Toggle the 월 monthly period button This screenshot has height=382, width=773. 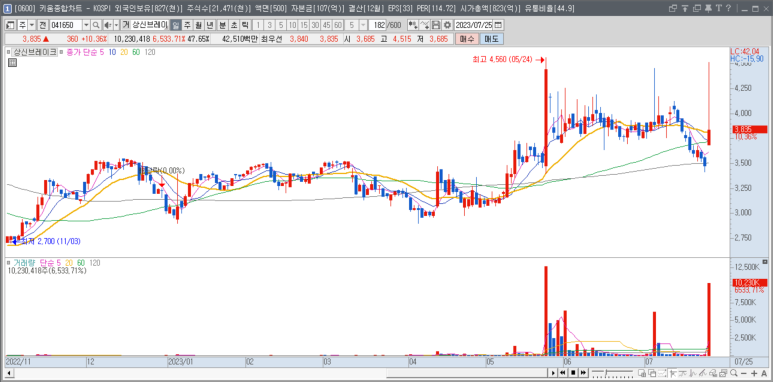click(x=198, y=25)
